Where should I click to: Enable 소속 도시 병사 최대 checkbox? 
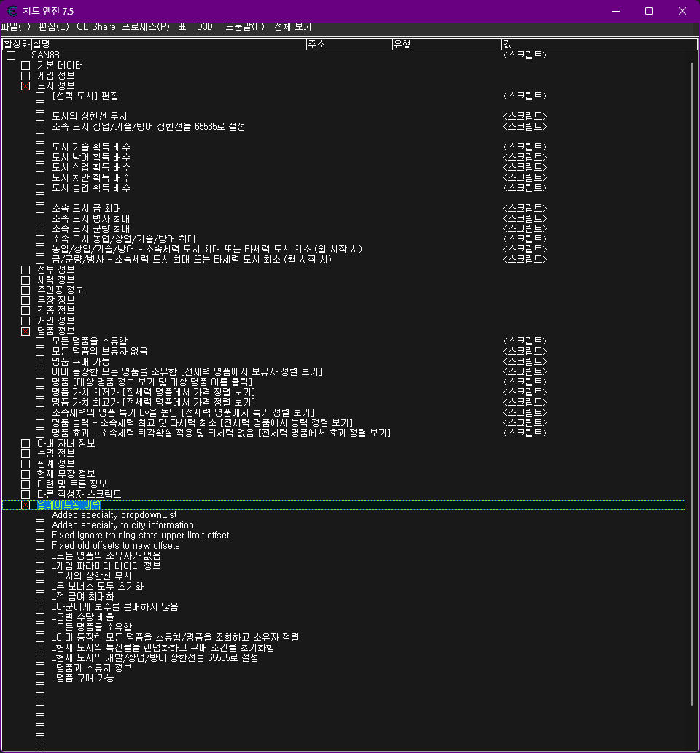[40, 219]
